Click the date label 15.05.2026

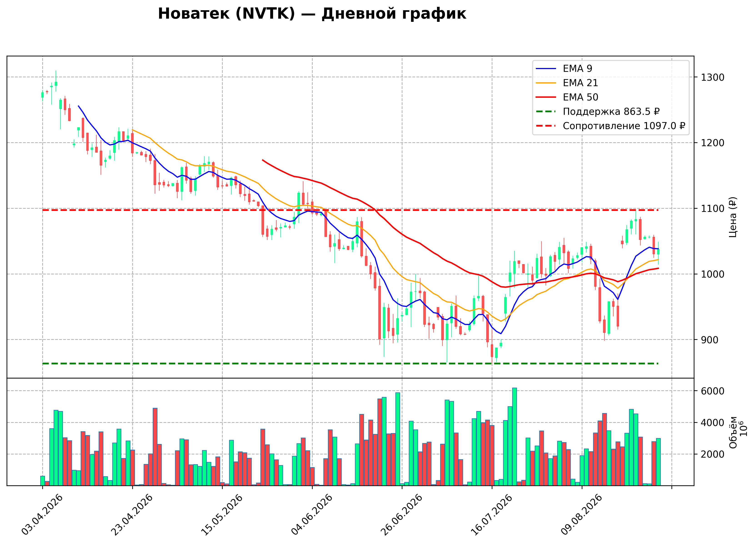click(222, 515)
